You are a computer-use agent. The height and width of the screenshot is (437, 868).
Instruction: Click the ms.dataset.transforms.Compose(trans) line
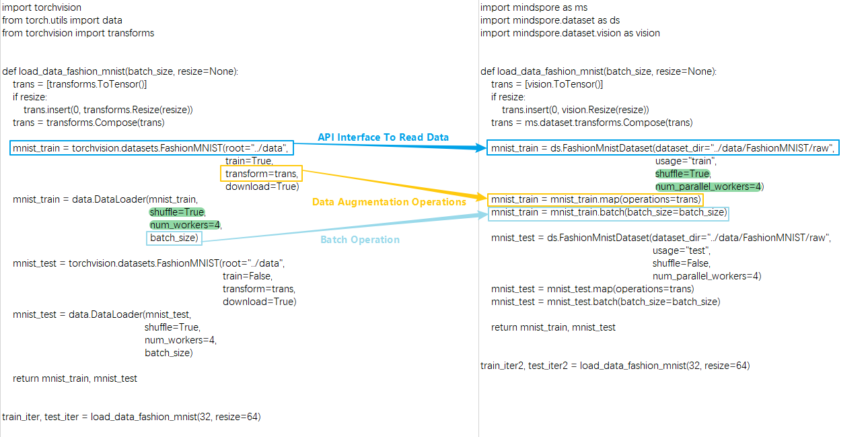pos(591,123)
